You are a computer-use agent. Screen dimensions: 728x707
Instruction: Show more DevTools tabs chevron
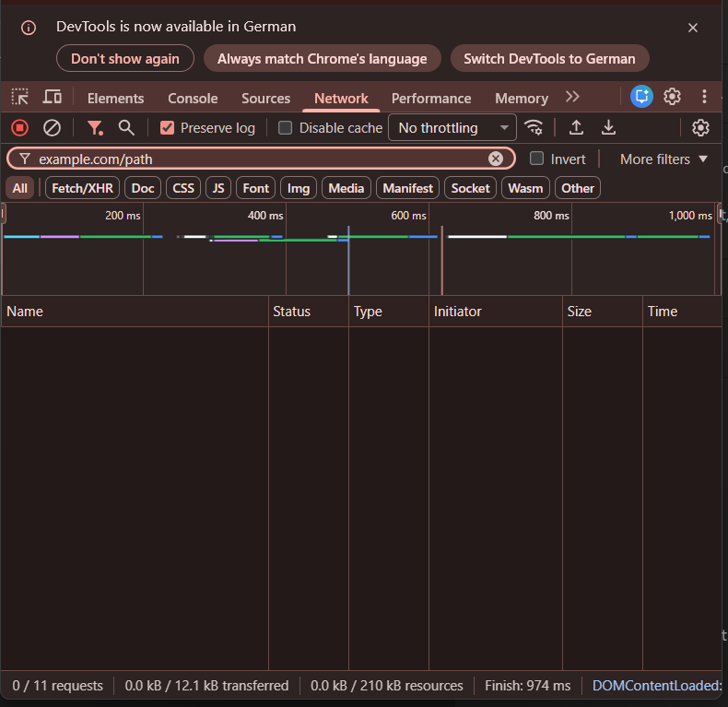coord(572,97)
